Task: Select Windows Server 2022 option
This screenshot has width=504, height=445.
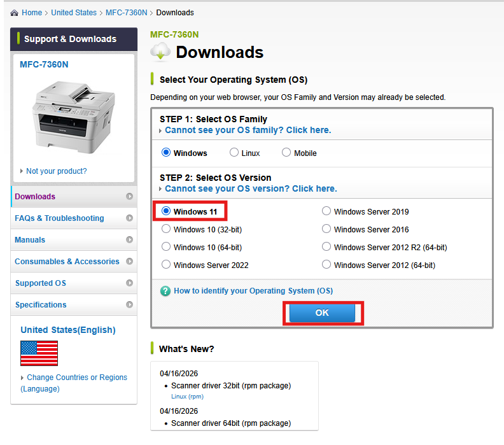Action: (x=166, y=265)
